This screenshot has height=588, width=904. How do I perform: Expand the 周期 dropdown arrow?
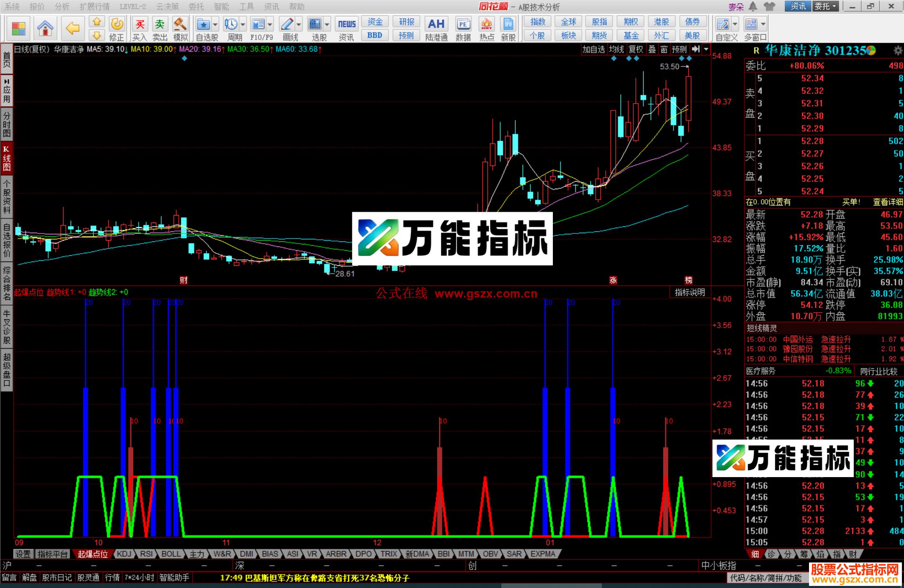[x=242, y=24]
